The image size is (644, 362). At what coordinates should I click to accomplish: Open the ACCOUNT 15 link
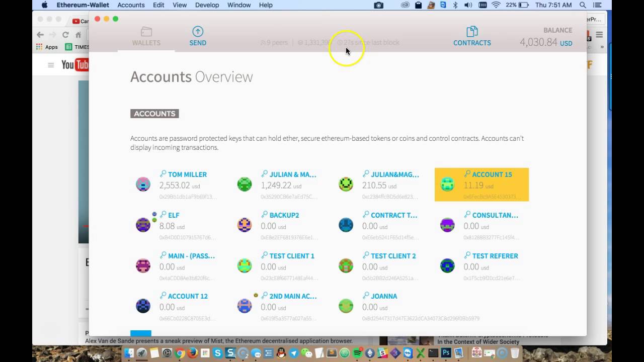click(x=492, y=174)
